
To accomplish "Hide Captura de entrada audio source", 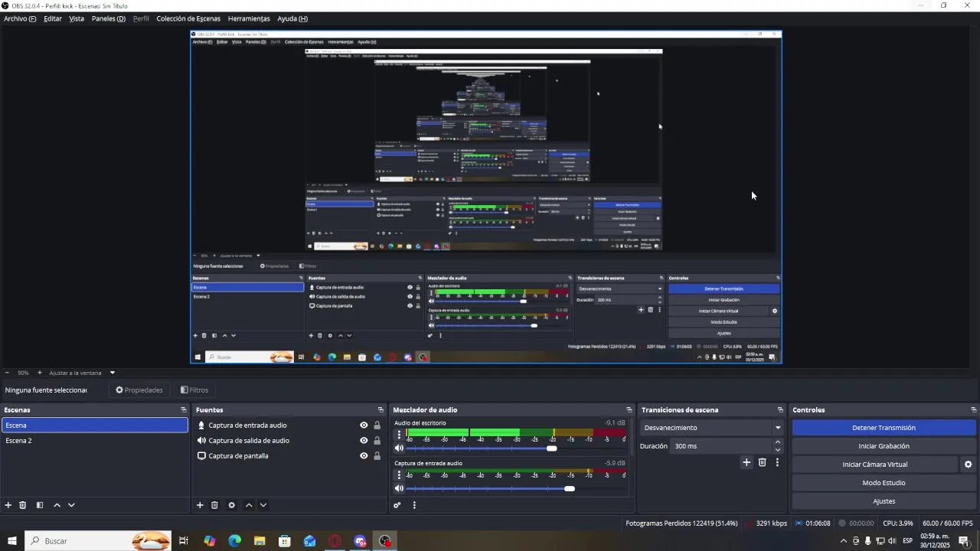I will 364,425.
